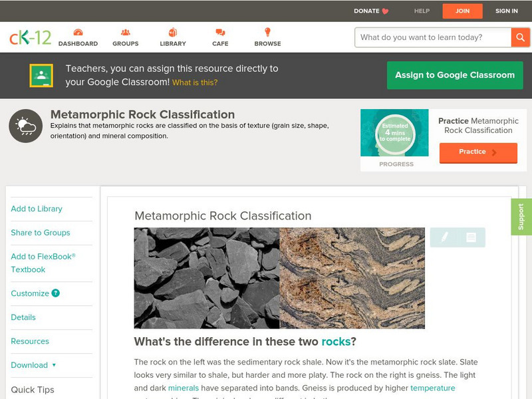Click the Customize link
This screenshot has width=532, height=399.
[x=30, y=293]
